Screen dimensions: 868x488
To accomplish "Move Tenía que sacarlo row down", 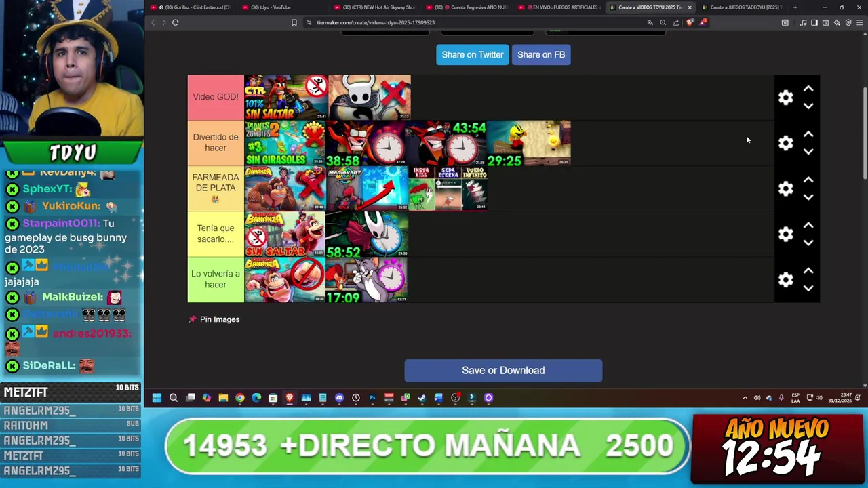I will (x=808, y=243).
